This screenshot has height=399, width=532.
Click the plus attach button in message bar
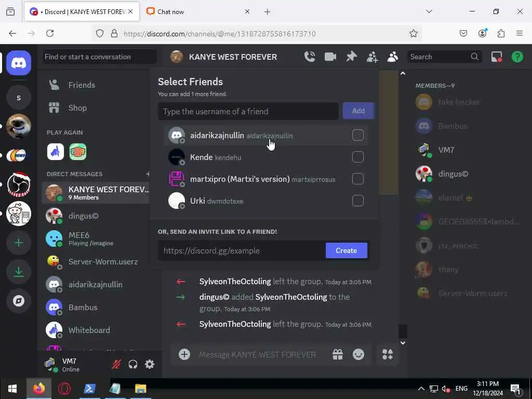click(x=184, y=354)
